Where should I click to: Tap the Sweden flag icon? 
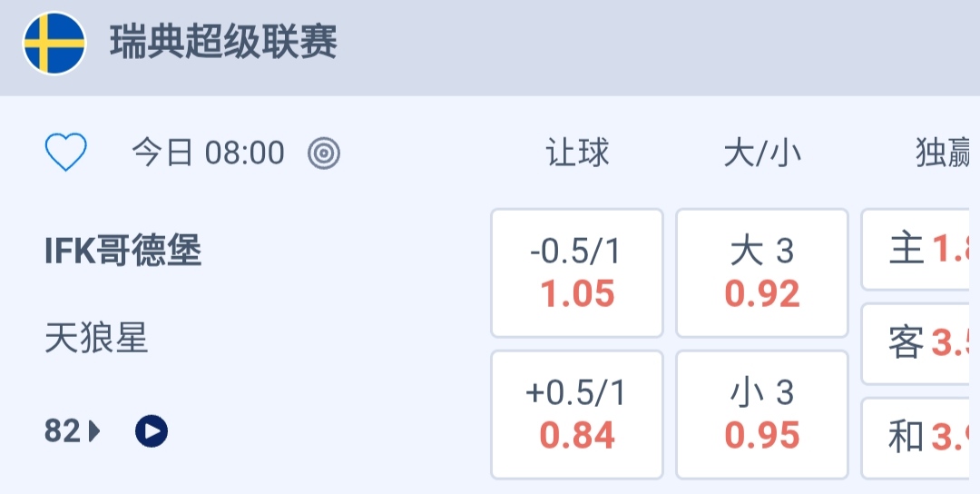[54, 44]
